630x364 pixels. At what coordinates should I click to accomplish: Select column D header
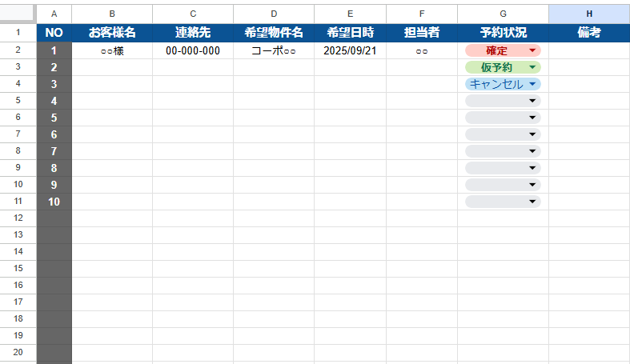click(274, 14)
